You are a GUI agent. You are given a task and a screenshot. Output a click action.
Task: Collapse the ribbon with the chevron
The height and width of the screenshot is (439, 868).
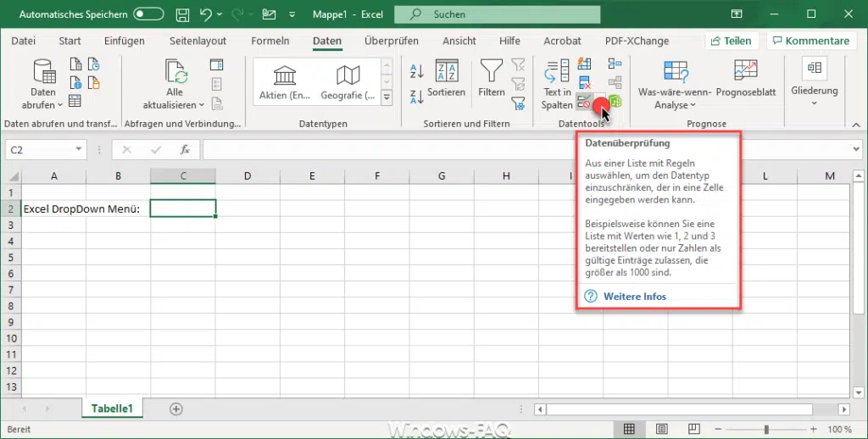tap(856, 125)
